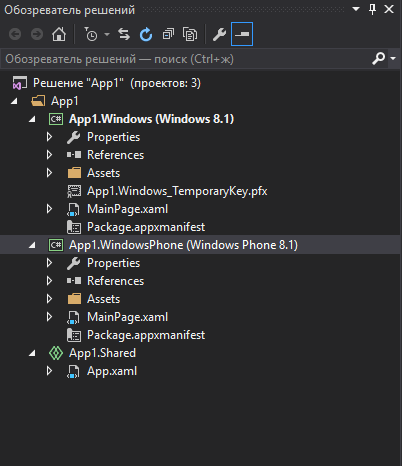Go to Home view in Solution Explorer
The image size is (402, 466).
[x=59, y=34]
